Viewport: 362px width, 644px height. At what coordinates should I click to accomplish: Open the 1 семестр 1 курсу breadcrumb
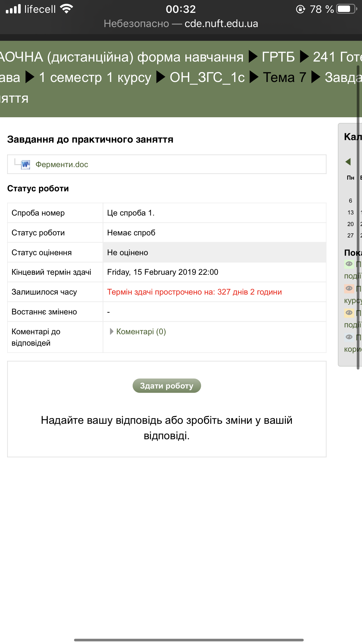[95, 78]
